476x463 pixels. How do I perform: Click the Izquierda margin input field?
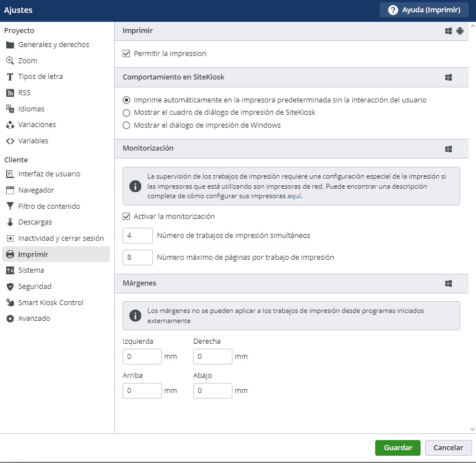coord(142,357)
